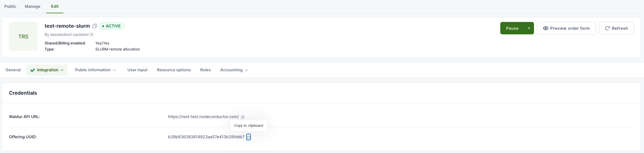Screen dimensions: 644x153
Task: Expand the Public information dropdown
Action: 114,70
